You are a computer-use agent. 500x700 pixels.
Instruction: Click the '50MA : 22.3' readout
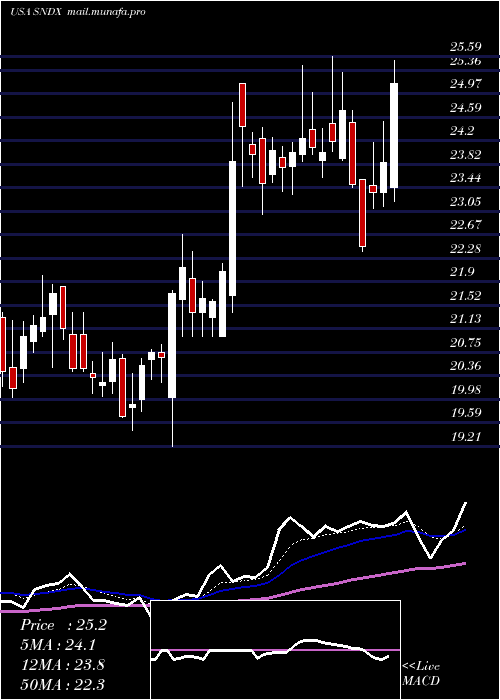63,684
